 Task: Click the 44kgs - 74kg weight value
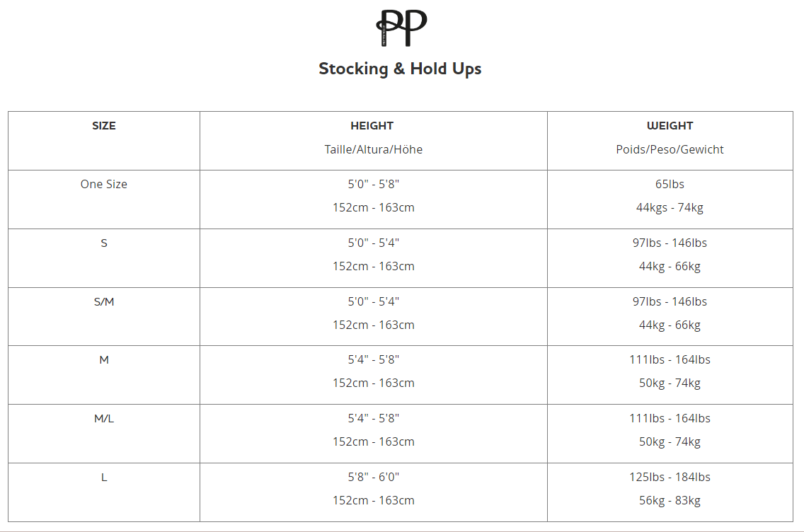tap(670, 207)
